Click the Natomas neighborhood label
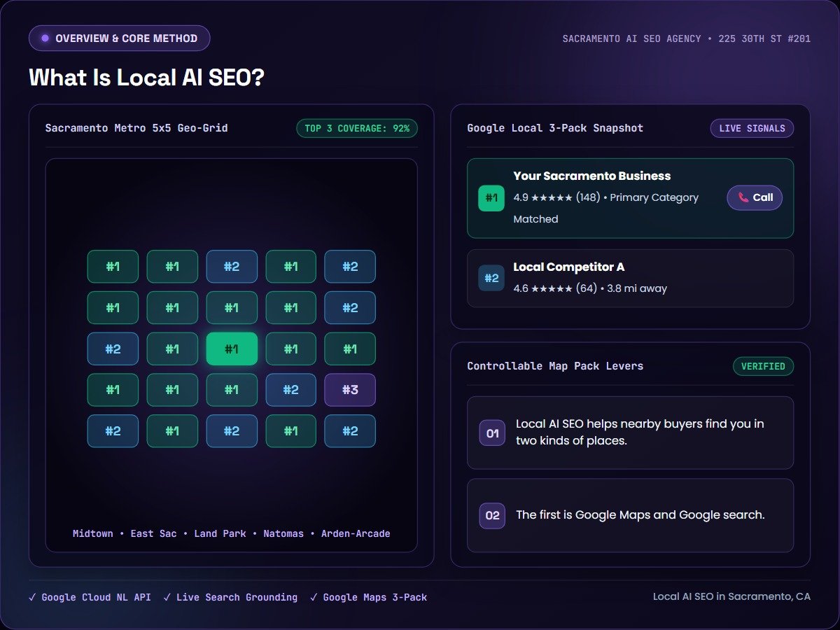 283,533
